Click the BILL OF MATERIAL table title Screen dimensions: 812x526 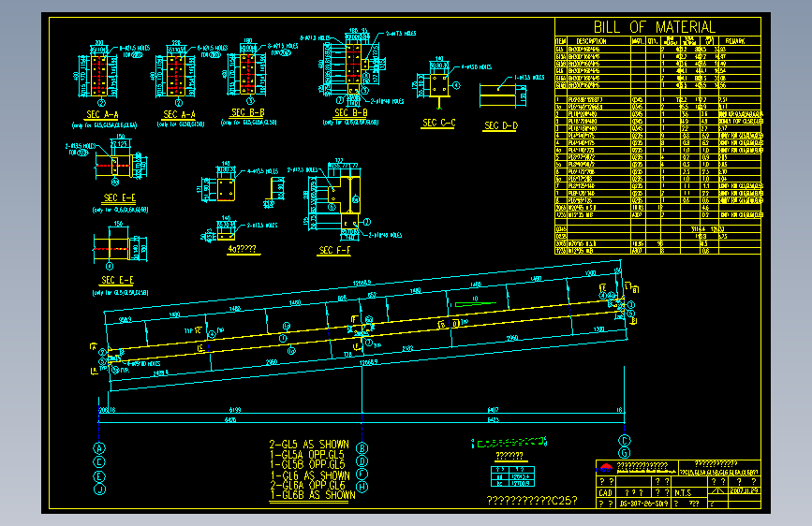point(655,27)
